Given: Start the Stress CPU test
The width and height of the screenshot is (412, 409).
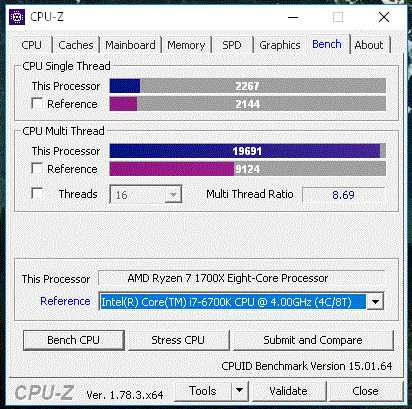Looking at the screenshot, I should [178, 340].
